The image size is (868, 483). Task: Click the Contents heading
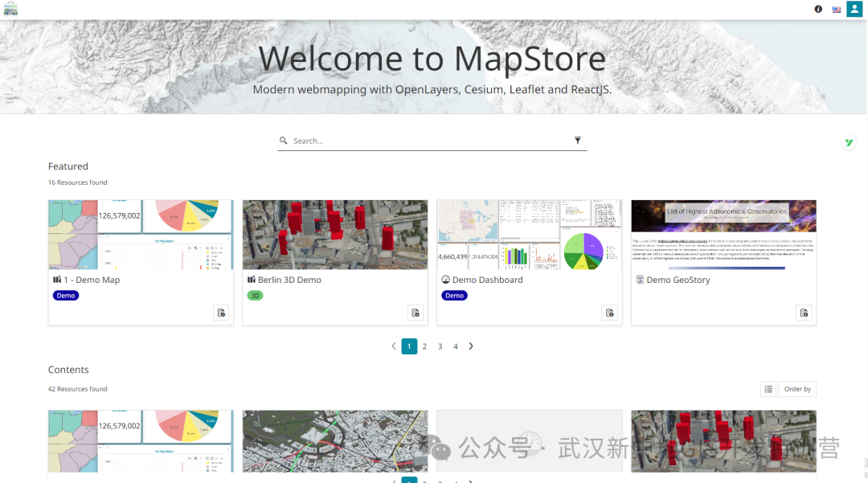[x=68, y=370]
